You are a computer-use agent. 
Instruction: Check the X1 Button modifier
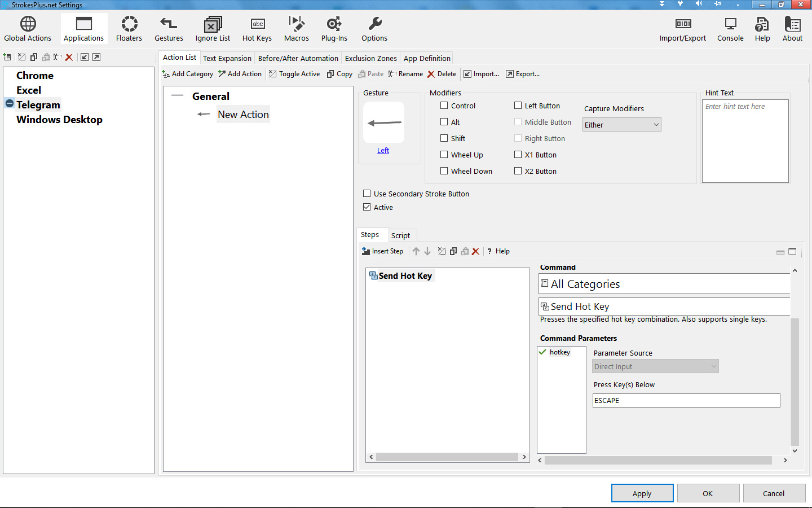518,155
